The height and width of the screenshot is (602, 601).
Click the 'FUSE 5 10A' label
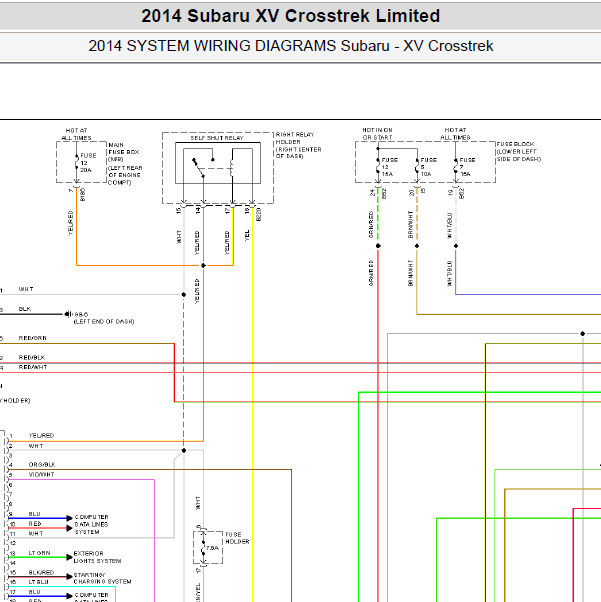[428, 167]
